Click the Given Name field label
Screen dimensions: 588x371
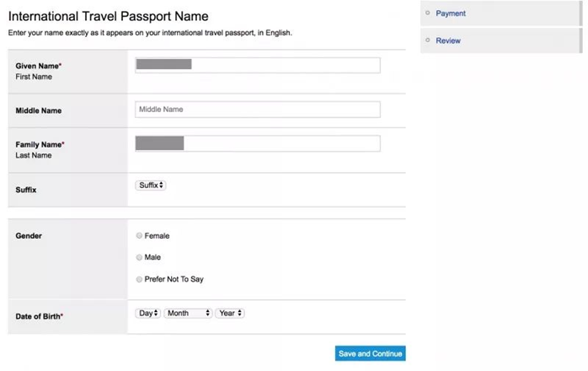pyautogui.click(x=38, y=65)
